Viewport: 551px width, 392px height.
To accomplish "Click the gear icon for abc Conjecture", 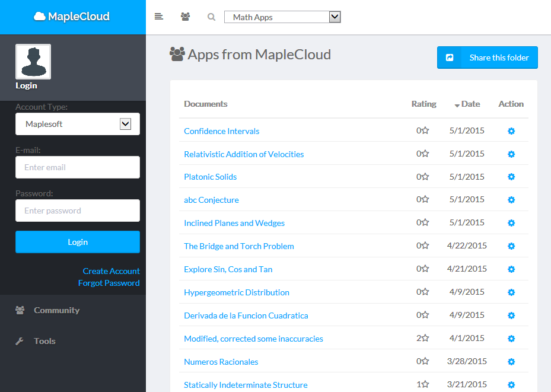I will pos(511,200).
